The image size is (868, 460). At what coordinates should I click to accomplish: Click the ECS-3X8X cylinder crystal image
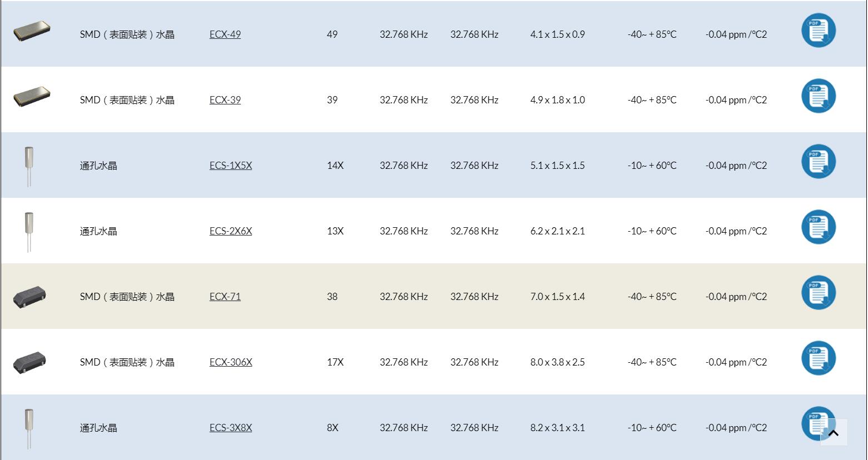[x=29, y=427]
